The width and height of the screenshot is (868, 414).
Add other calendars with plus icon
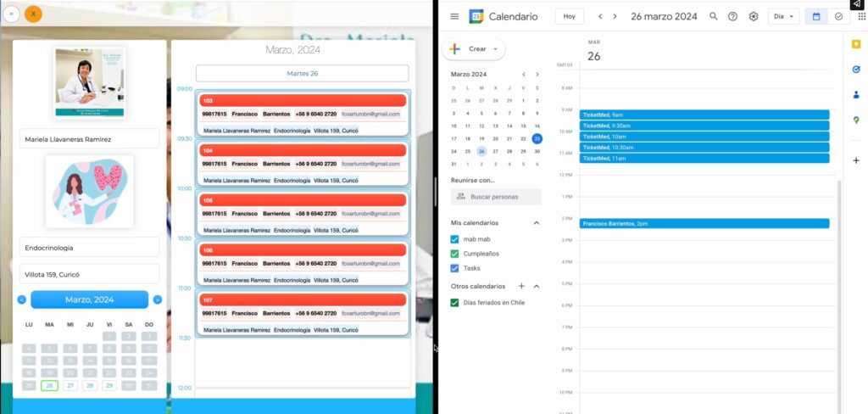point(521,287)
